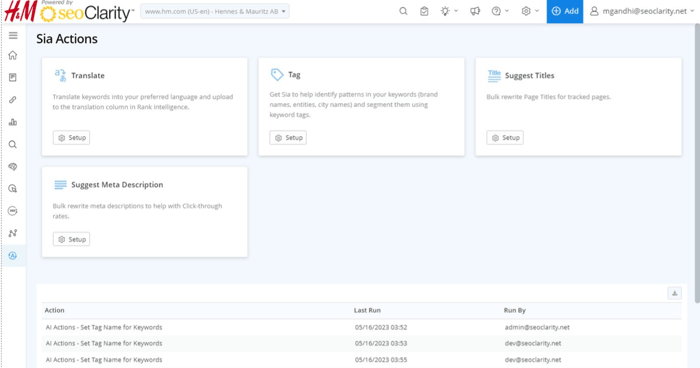Screen dimensions: 700x368
Task: Open the megaphone announcements icon
Action: tap(475, 11)
